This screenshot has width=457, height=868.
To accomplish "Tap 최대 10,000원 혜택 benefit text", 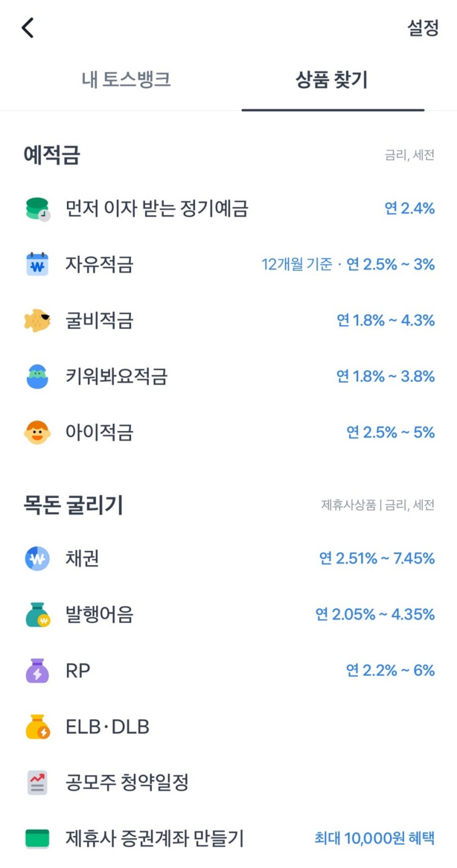I will click(x=375, y=838).
